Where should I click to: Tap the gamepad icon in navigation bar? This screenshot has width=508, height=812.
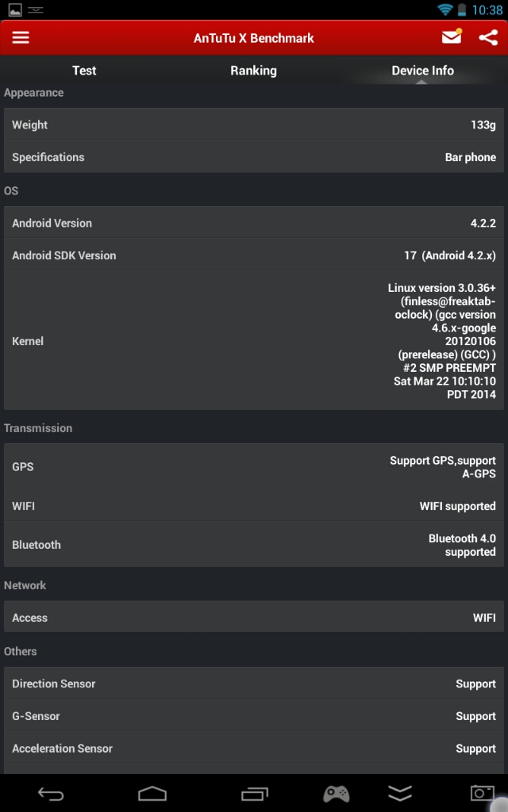336,793
